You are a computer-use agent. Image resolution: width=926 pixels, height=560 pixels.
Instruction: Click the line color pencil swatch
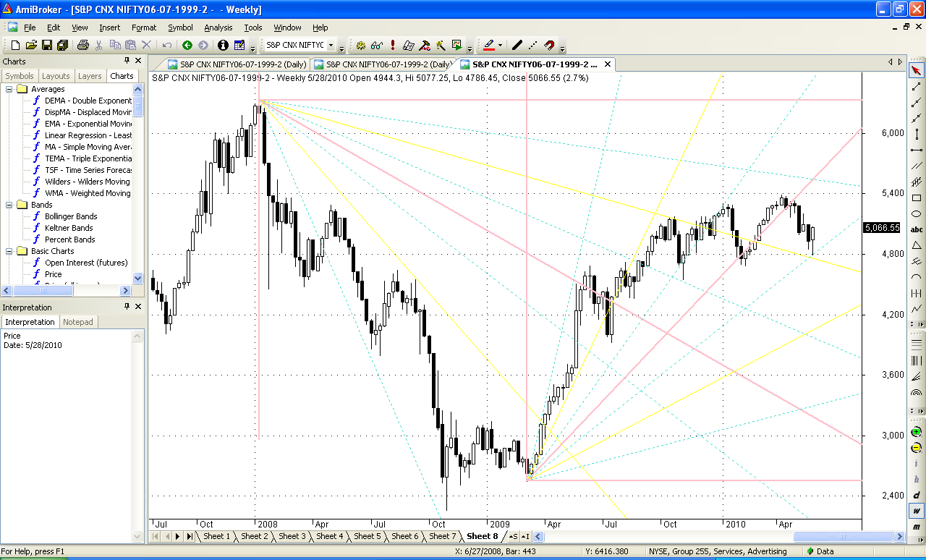click(x=488, y=45)
